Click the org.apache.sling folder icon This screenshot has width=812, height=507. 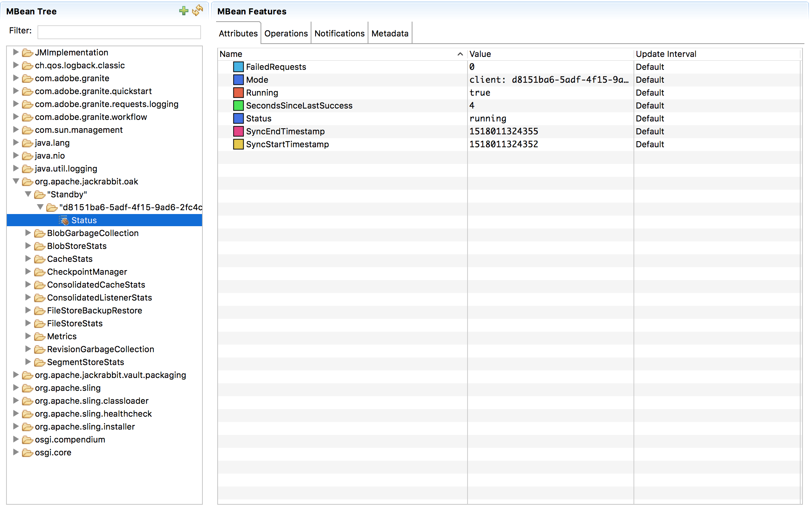[x=27, y=388]
